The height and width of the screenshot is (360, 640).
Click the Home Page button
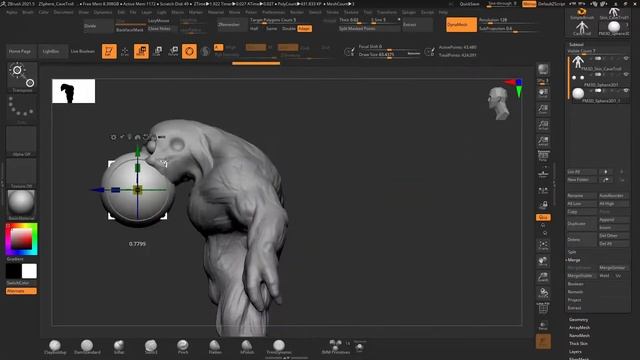coord(20,51)
